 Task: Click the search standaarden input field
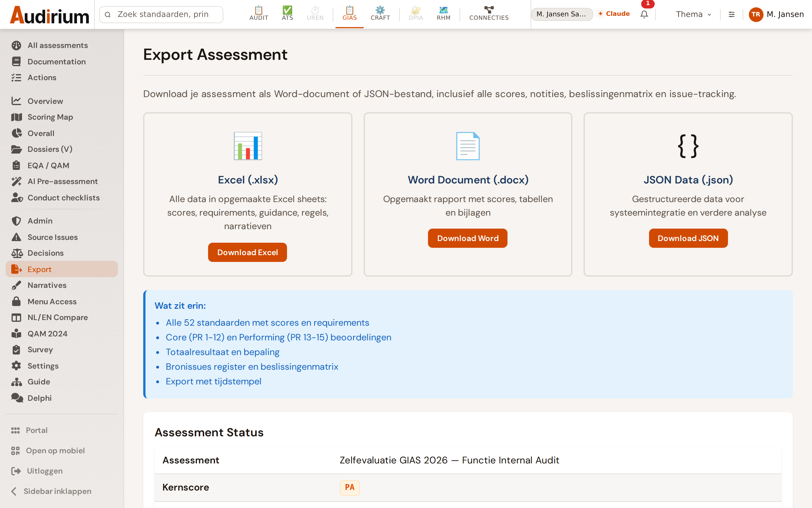click(x=161, y=14)
